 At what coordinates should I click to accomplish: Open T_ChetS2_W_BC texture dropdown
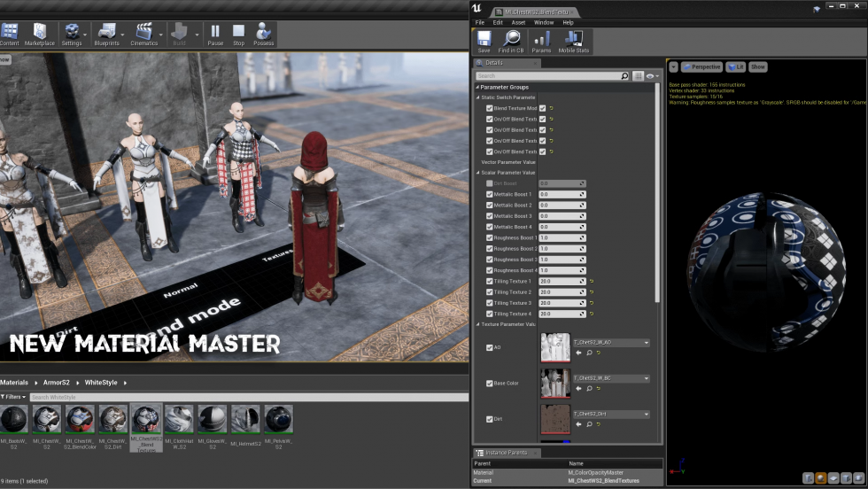coord(611,378)
